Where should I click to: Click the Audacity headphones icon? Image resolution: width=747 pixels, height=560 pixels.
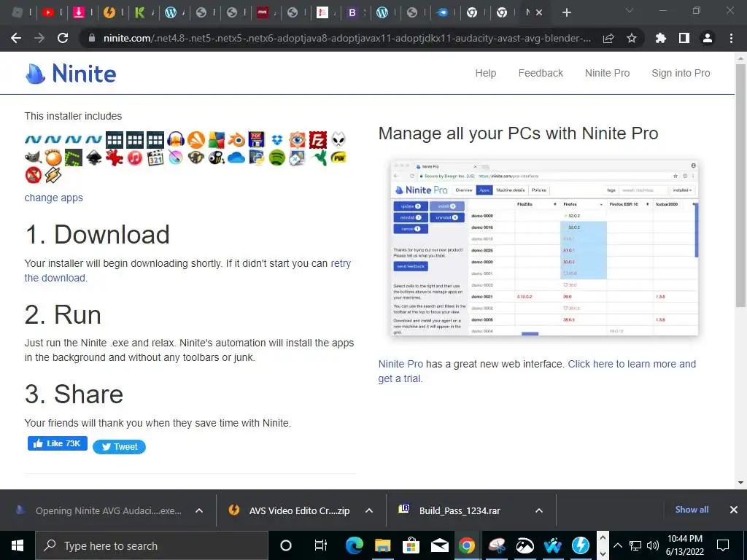point(176,139)
